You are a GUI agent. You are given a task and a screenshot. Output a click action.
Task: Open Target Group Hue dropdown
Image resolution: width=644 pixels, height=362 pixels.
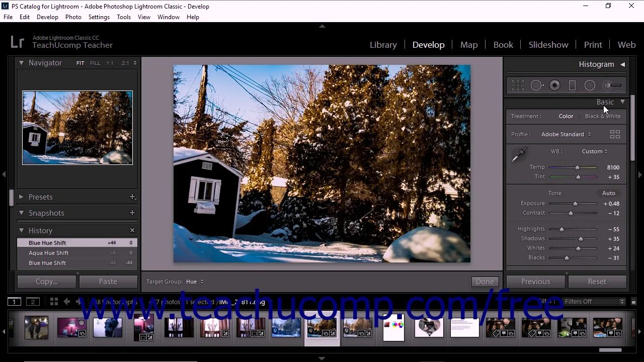pyautogui.click(x=195, y=282)
